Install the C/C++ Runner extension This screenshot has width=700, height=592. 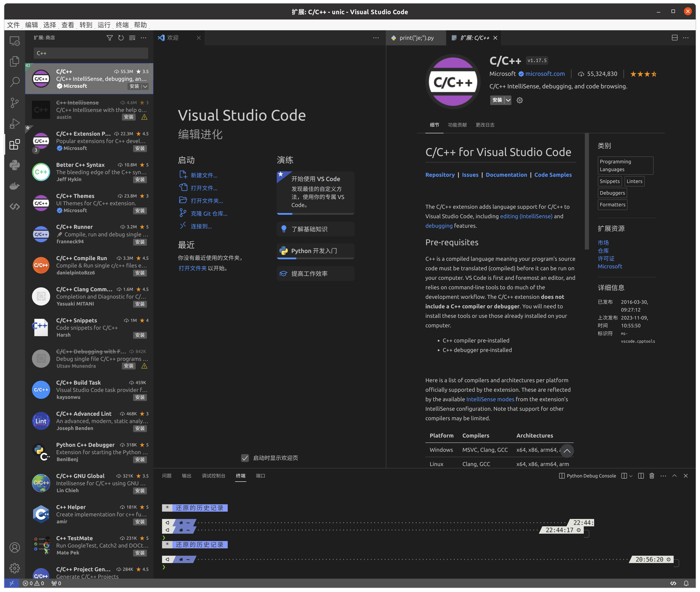[x=140, y=242]
